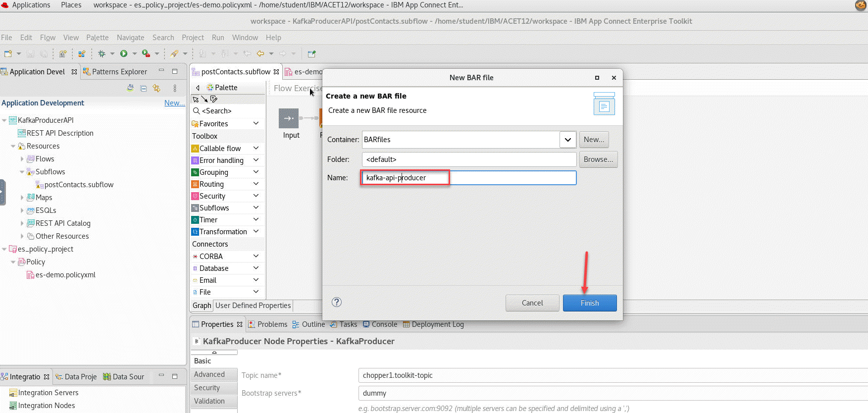Collapse the Palette with the left triangle

198,88
